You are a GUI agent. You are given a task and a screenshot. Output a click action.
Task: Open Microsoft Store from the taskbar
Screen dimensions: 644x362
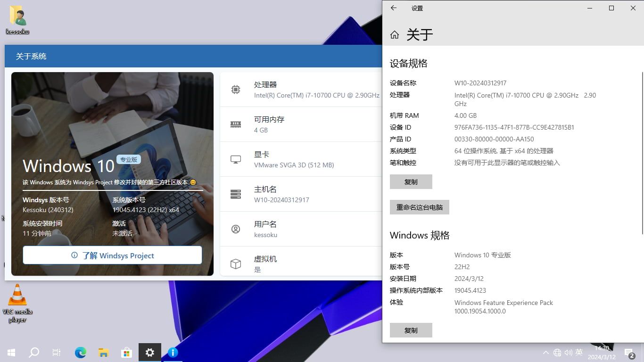(126, 352)
